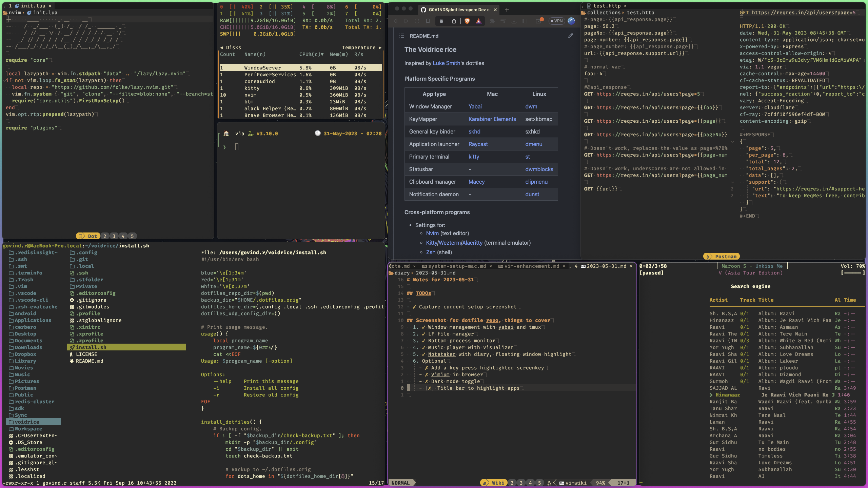Toggle Brave sidebar panel button
Image resolution: width=868 pixels, height=488 pixels.
pyautogui.click(x=525, y=21)
